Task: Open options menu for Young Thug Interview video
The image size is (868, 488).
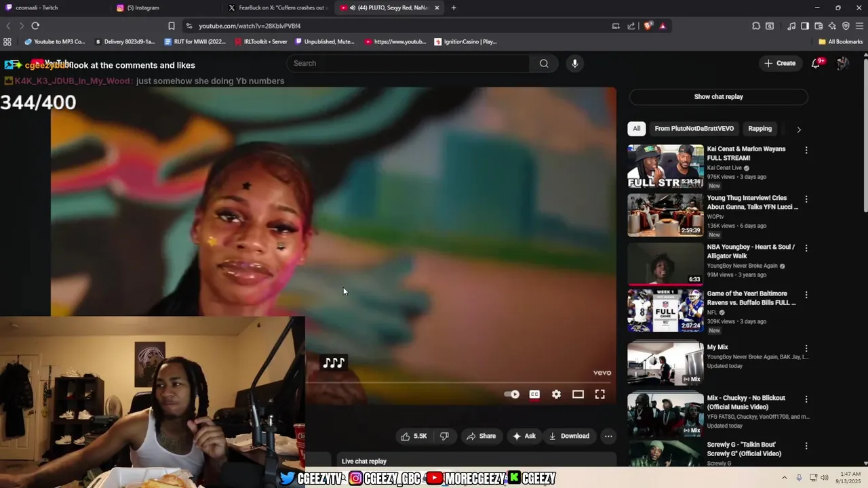Action: click(x=806, y=199)
